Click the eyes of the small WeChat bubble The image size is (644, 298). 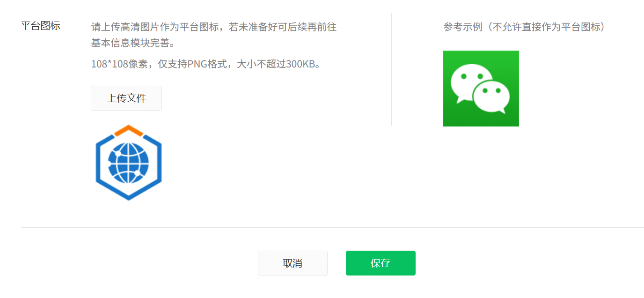point(491,90)
